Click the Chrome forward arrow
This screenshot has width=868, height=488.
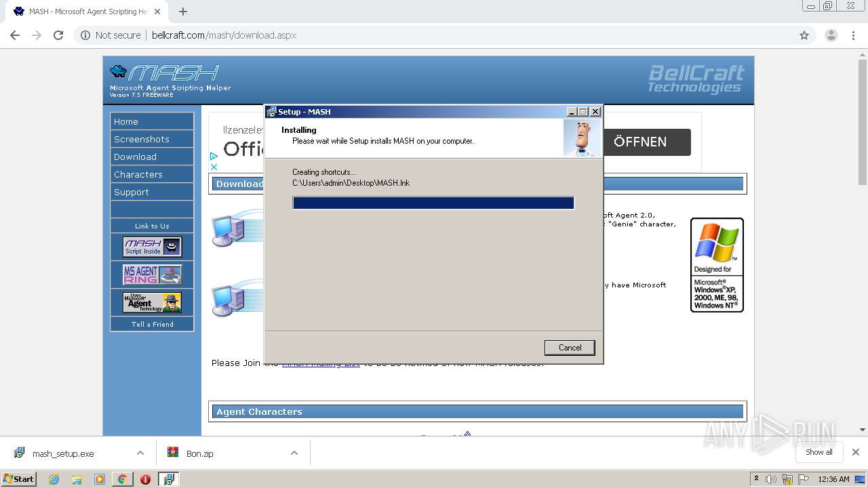coord(37,35)
